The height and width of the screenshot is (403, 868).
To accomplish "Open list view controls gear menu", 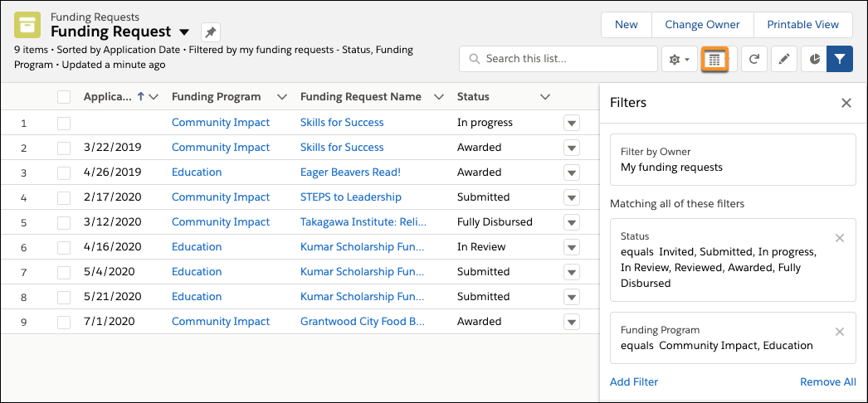I will pos(679,59).
